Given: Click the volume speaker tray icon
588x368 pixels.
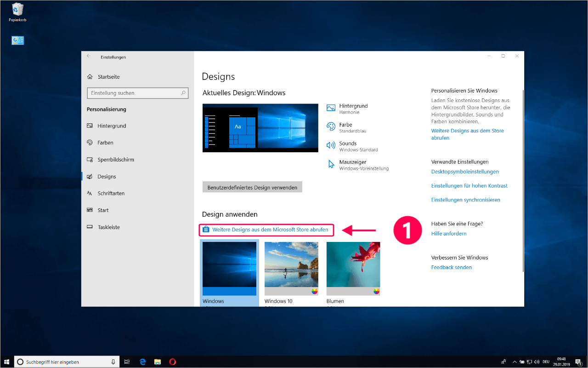Looking at the screenshot, I should pyautogui.click(x=537, y=362).
